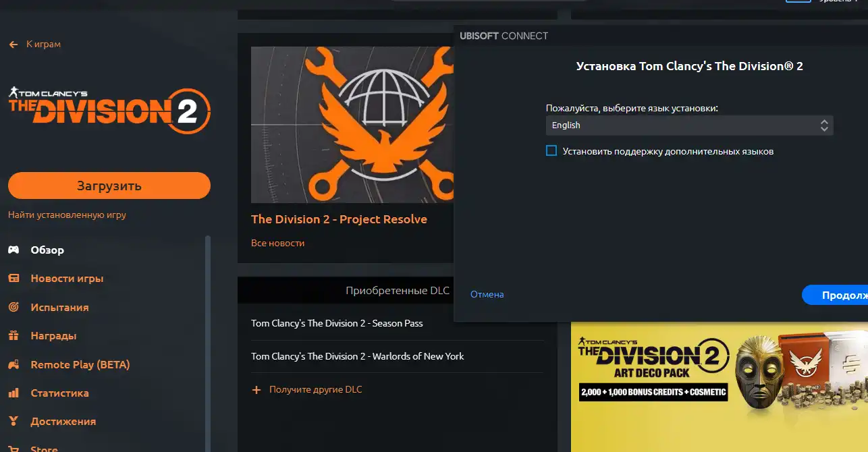This screenshot has width=868, height=452.
Task: Click the controller icon beside Remote Play
Action: [x=13, y=364]
